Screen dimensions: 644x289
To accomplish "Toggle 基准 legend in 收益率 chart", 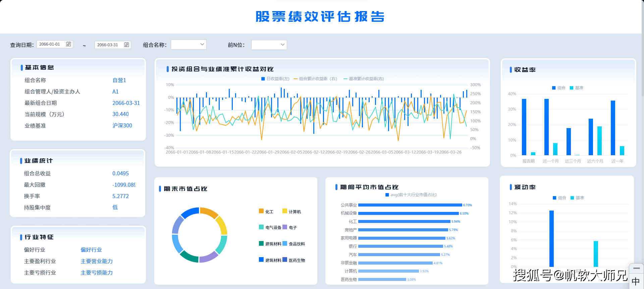I will (x=577, y=88).
